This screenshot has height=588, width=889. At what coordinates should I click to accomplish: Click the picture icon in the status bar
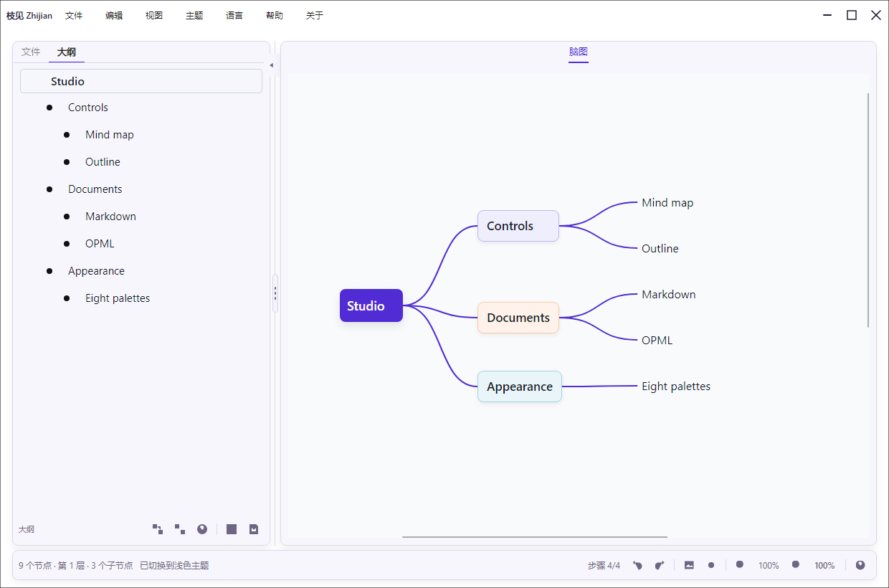(689, 565)
